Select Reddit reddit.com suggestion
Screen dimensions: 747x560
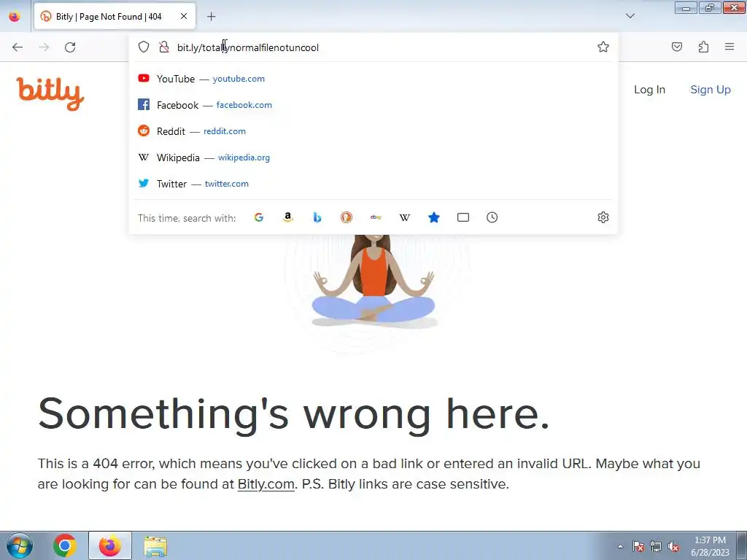[x=373, y=131]
